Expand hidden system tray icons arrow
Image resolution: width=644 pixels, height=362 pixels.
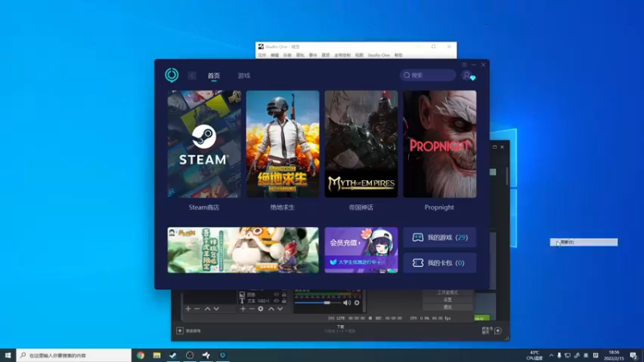point(551,356)
